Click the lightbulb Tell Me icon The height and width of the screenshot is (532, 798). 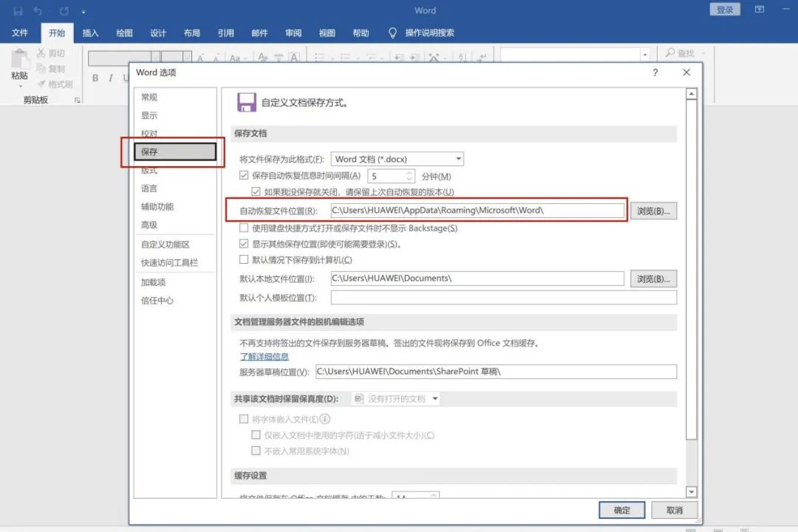pos(392,33)
